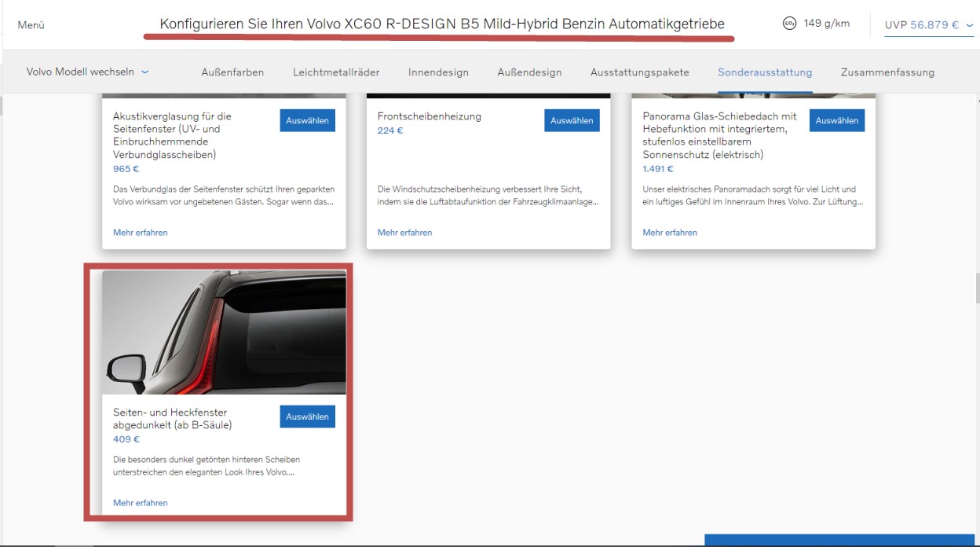The width and height of the screenshot is (980, 547).
Task: Switch to the Leichtmetallräder tab
Action: (x=336, y=72)
